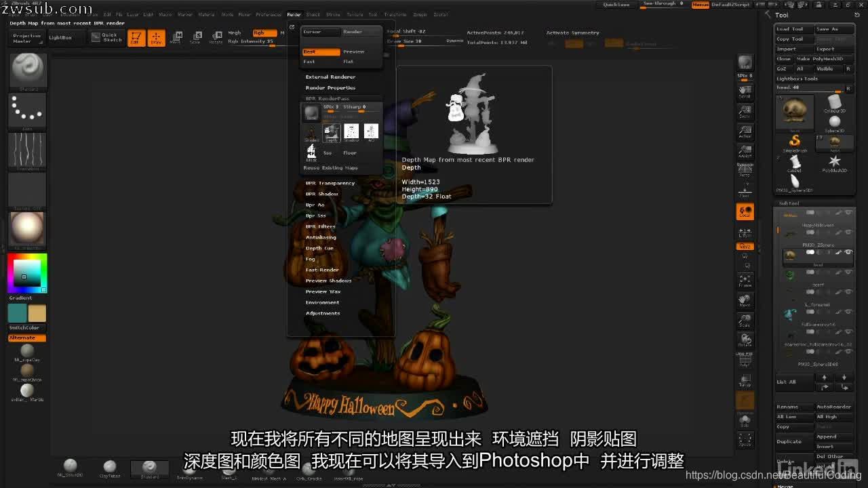The width and height of the screenshot is (868, 488).
Task: Select the Zoom canvas tool
Action: 745,112
